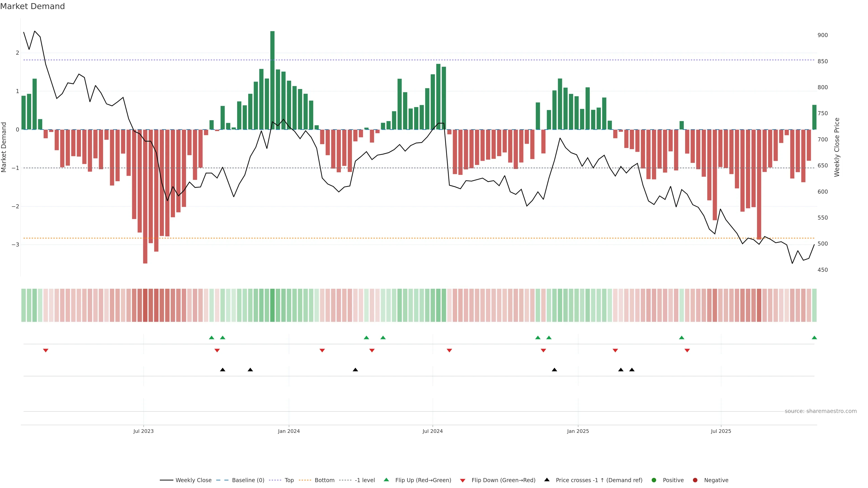Click the Price crosses -1 black triangle legend icon
This screenshot has height=488, width=868.
tap(547, 480)
